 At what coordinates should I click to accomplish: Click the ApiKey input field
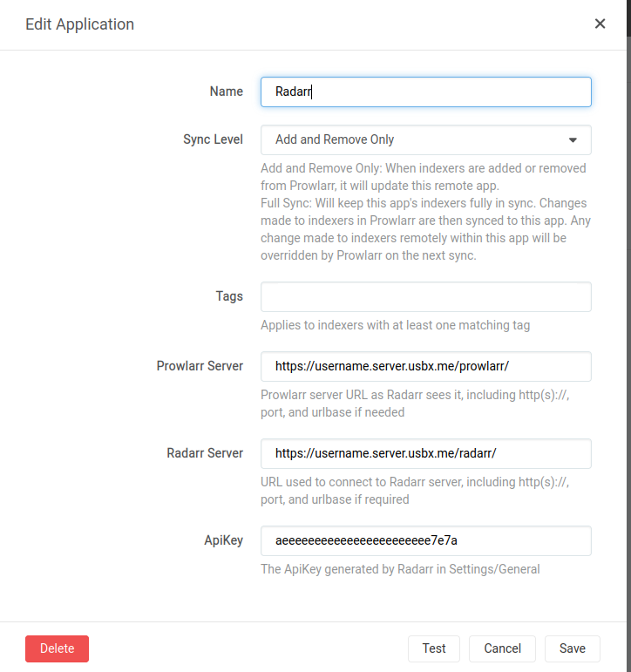pos(425,541)
